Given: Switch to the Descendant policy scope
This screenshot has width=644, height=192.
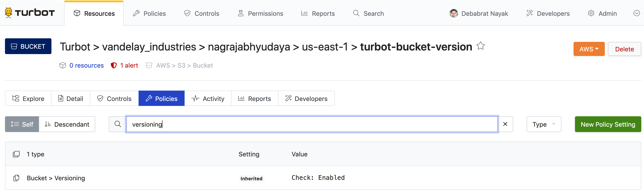Looking at the screenshot, I should click(67, 124).
